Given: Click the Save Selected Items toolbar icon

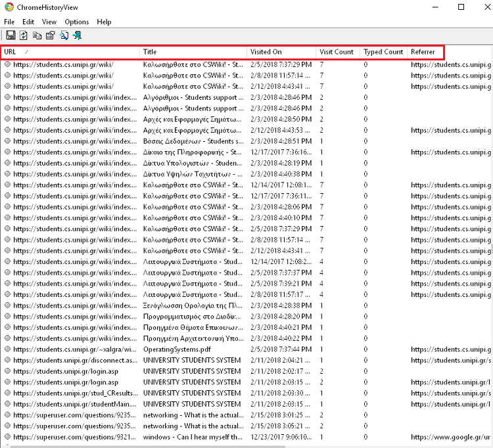Looking at the screenshot, I should tap(11, 35).
